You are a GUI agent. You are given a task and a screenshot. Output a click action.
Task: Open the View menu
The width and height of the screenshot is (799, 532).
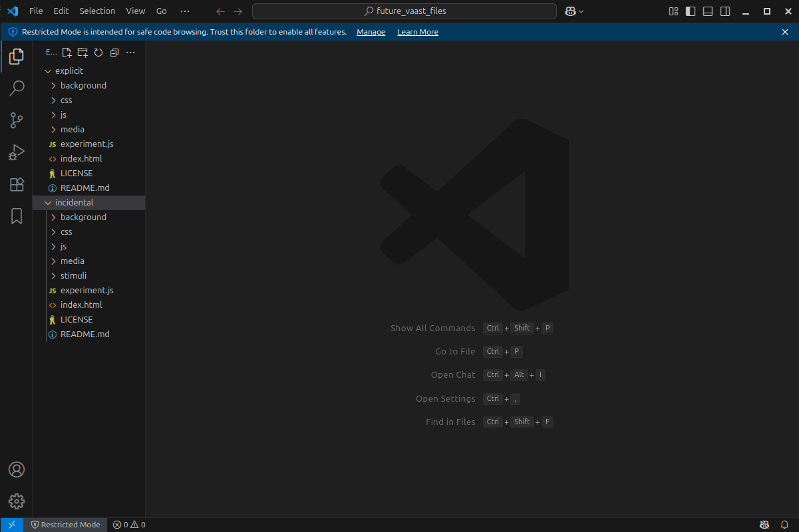135,11
